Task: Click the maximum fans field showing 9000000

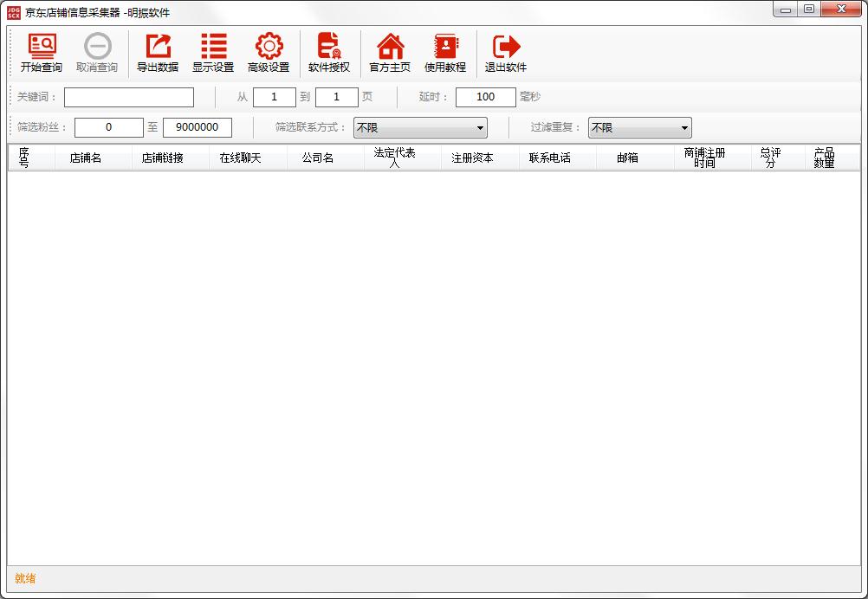Action: pyautogui.click(x=198, y=128)
